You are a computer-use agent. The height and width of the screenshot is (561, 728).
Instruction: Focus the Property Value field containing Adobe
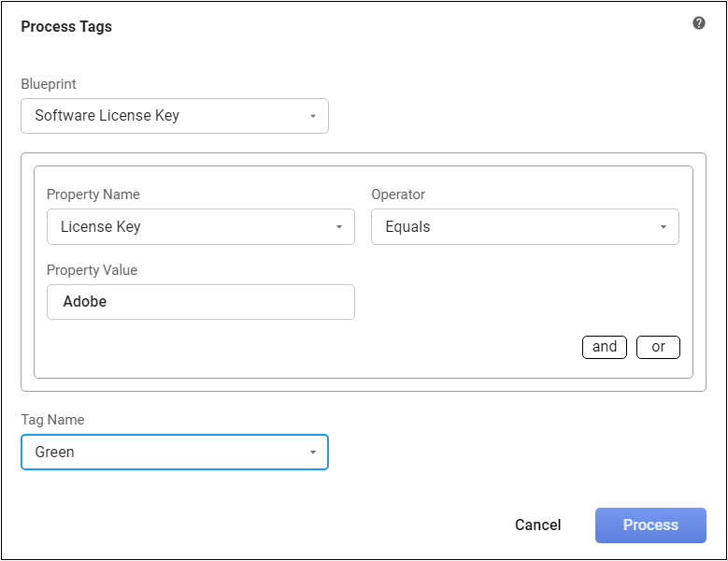pos(200,302)
